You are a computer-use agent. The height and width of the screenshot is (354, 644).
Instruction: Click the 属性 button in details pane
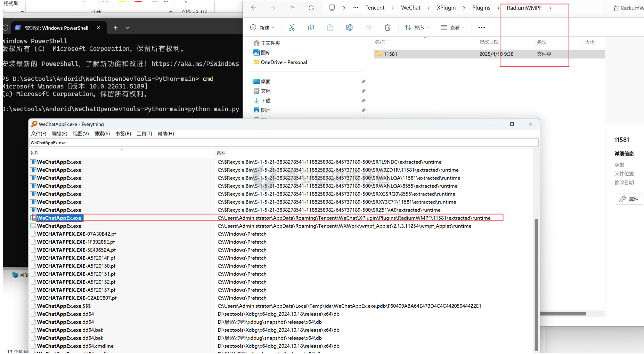(629, 199)
